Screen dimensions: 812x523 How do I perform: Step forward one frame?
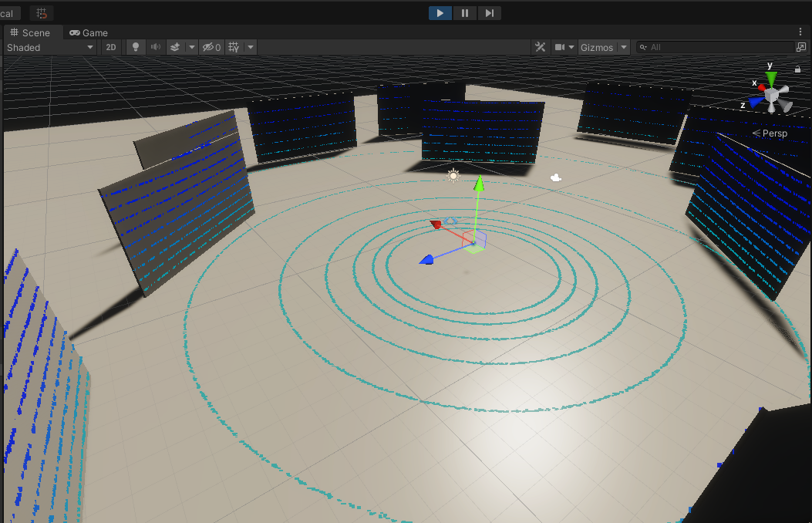click(x=490, y=13)
